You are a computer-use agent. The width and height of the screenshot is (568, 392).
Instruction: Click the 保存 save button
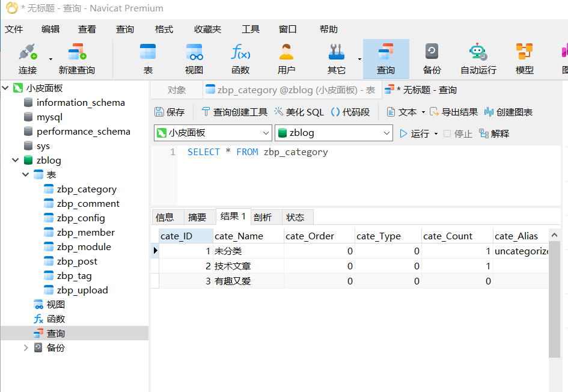click(169, 112)
